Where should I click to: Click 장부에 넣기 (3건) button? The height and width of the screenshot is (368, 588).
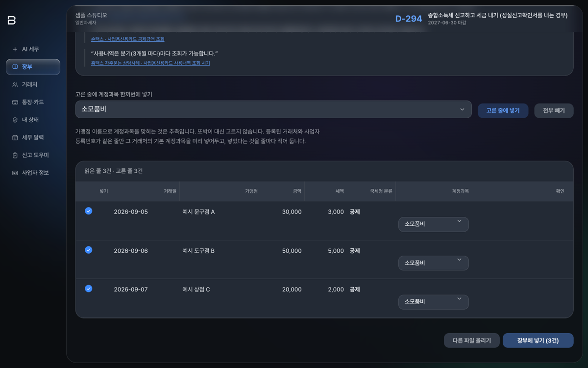tap(538, 341)
